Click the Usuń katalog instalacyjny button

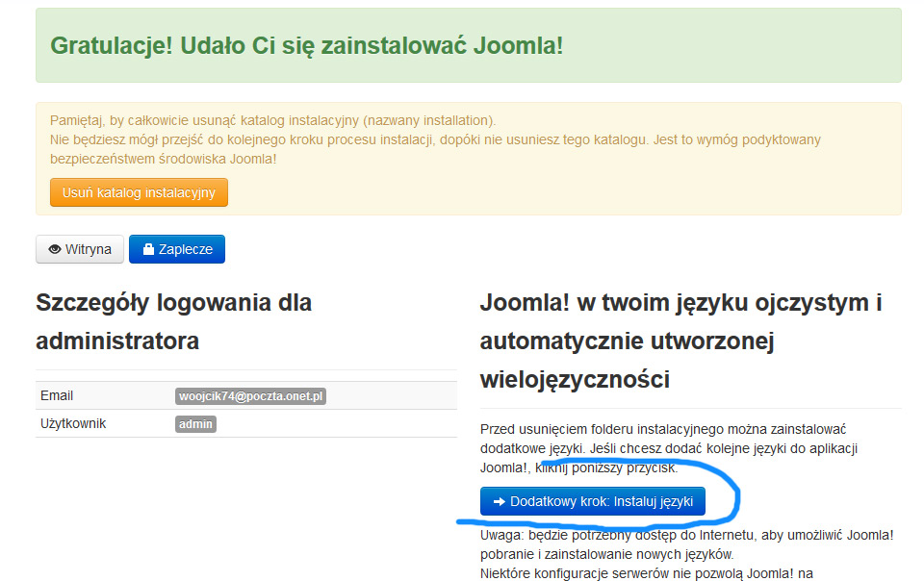139,192
